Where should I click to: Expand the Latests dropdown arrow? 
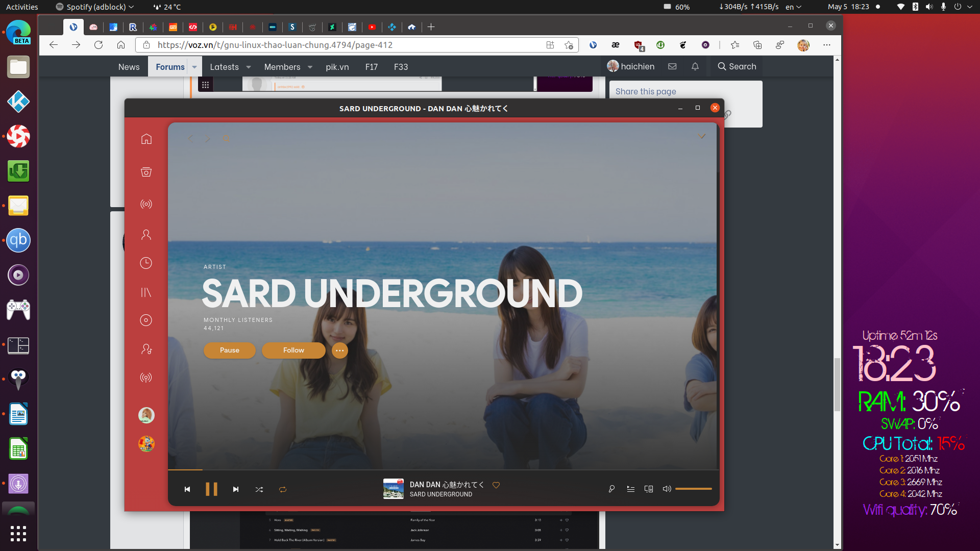(249, 67)
